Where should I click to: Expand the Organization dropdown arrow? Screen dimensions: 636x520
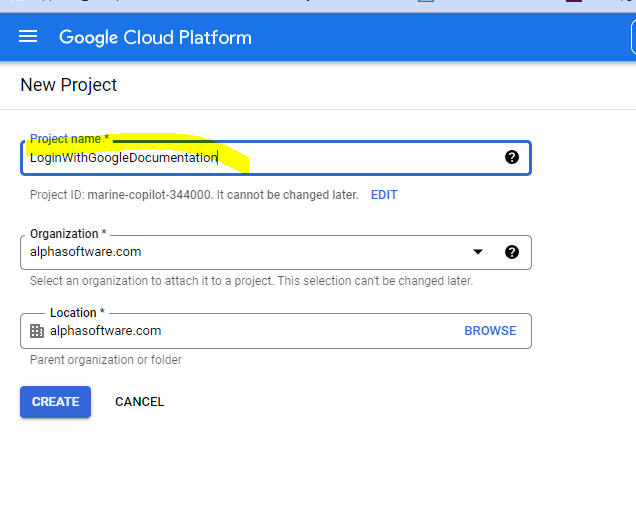(x=478, y=252)
